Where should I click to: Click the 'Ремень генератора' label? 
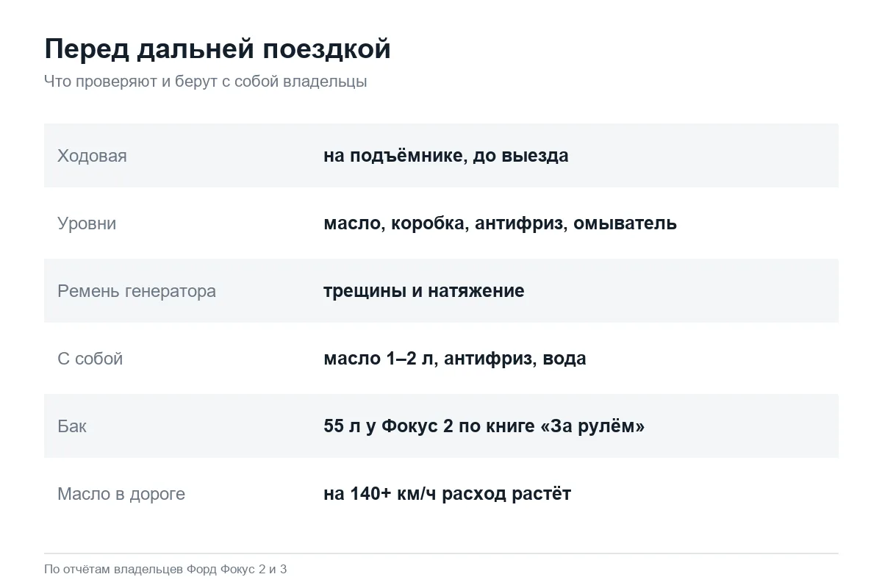pyautogui.click(x=137, y=291)
